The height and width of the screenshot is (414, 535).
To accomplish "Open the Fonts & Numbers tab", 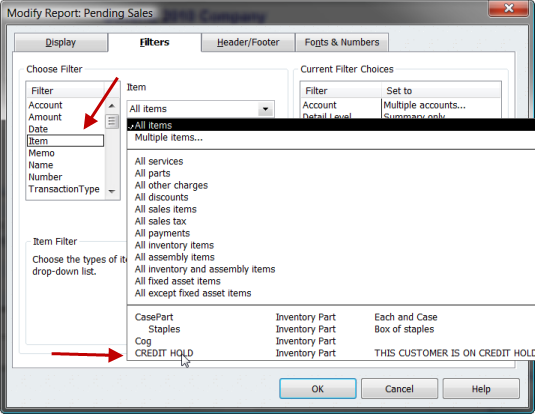I will pos(342,42).
